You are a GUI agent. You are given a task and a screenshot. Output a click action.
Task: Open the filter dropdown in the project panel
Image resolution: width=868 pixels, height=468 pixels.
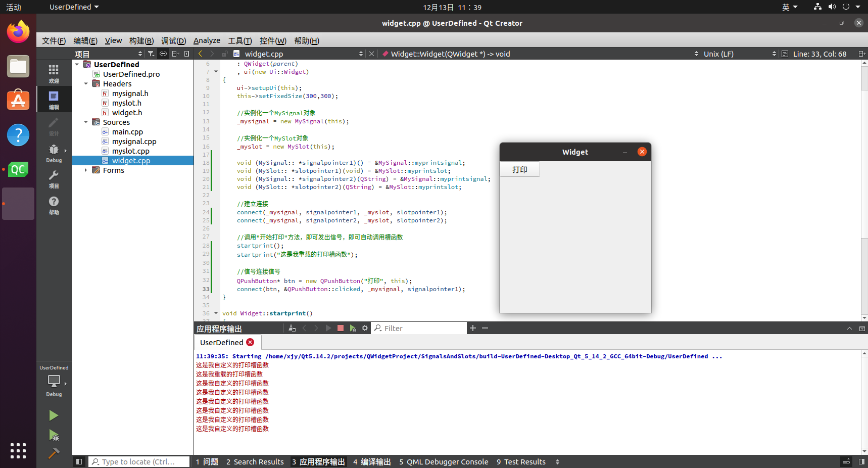tap(151, 54)
